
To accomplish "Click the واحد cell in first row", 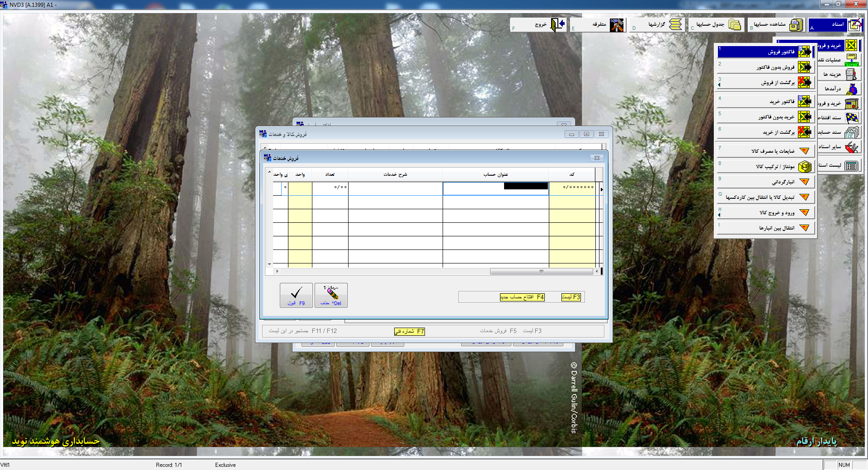I will click(x=300, y=188).
